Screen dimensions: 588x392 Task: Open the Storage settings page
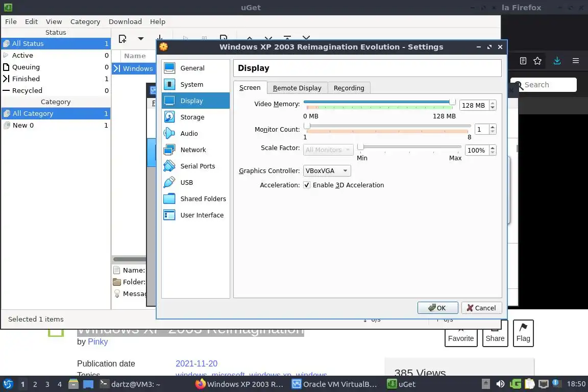click(x=195, y=117)
